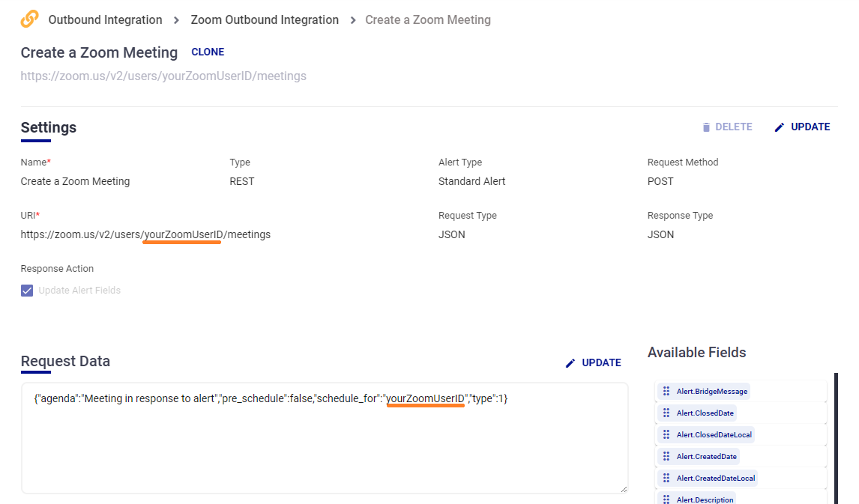Click the pencil icon beside Request Data UPDATE
This screenshot has height=504, width=859.
pos(570,363)
